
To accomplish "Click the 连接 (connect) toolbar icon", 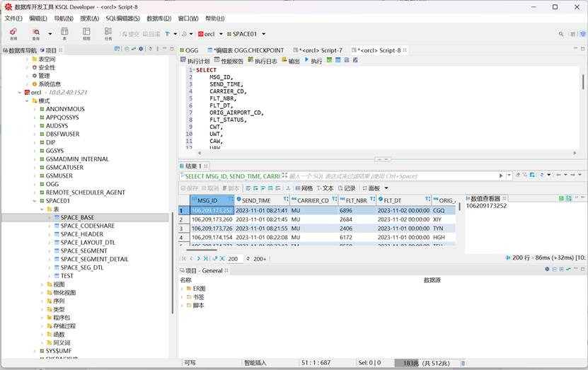I will pos(13,33).
